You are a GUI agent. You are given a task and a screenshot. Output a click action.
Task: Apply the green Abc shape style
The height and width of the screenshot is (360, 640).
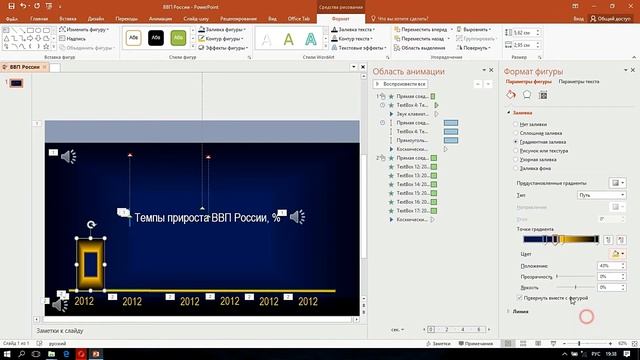[x=178, y=38]
